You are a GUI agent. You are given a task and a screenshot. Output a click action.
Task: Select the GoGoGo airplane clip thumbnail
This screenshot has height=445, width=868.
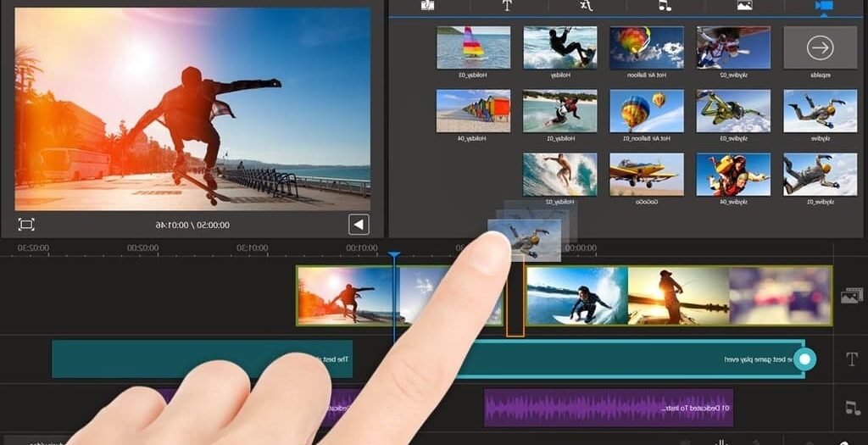click(647, 174)
